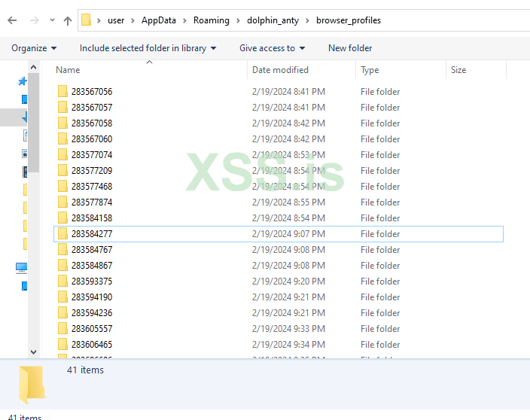Open Quick access star in sidebar
This screenshot has height=420, width=530.
point(23,81)
